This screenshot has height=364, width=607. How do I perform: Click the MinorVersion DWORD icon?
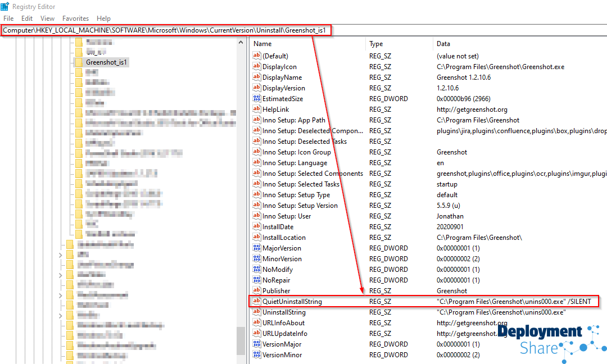pyautogui.click(x=257, y=259)
